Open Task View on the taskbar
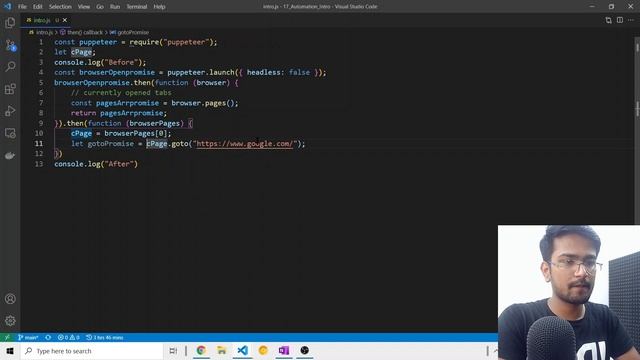The width and height of the screenshot is (640, 360). click(x=173, y=351)
